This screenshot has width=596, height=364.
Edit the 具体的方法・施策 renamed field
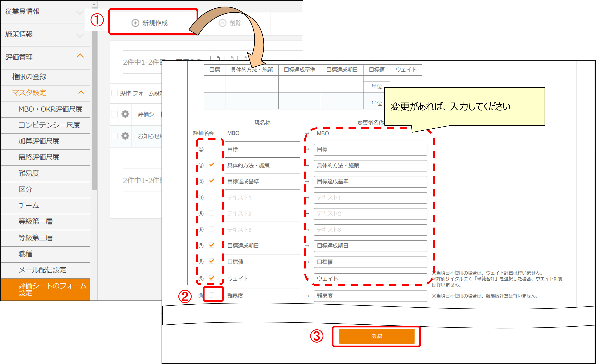tap(370, 166)
